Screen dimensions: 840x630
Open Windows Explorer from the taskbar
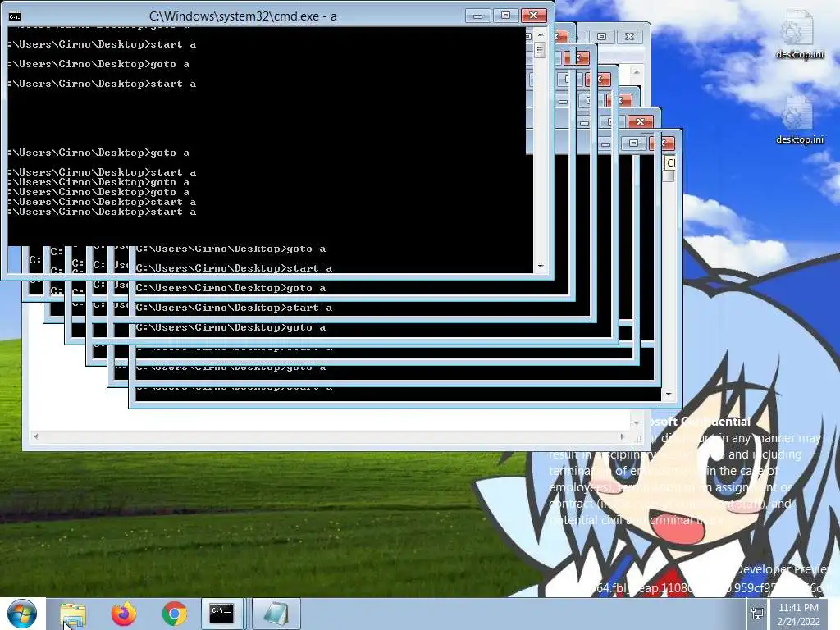pyautogui.click(x=73, y=614)
